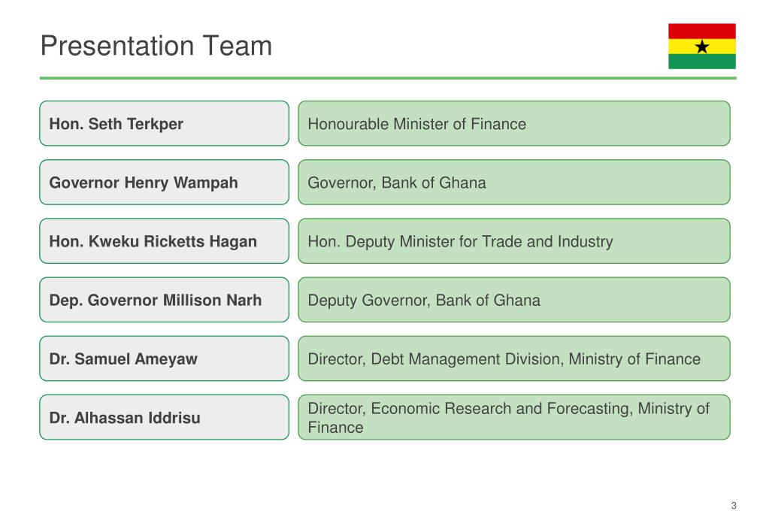This screenshot has width=769, height=532.
Task: Select Deputy Minister for Trade and Industry box
Action: click(514, 241)
